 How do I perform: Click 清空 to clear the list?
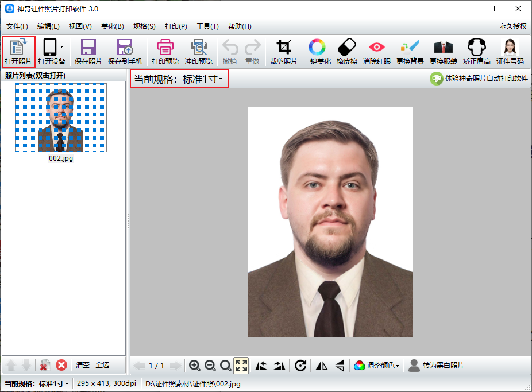coord(83,365)
